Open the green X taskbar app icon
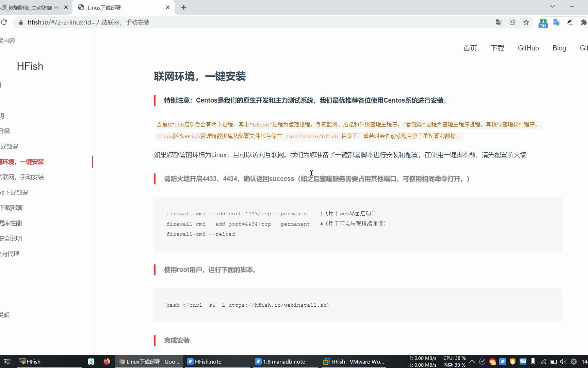This screenshot has height=368, width=588. click(x=91, y=362)
